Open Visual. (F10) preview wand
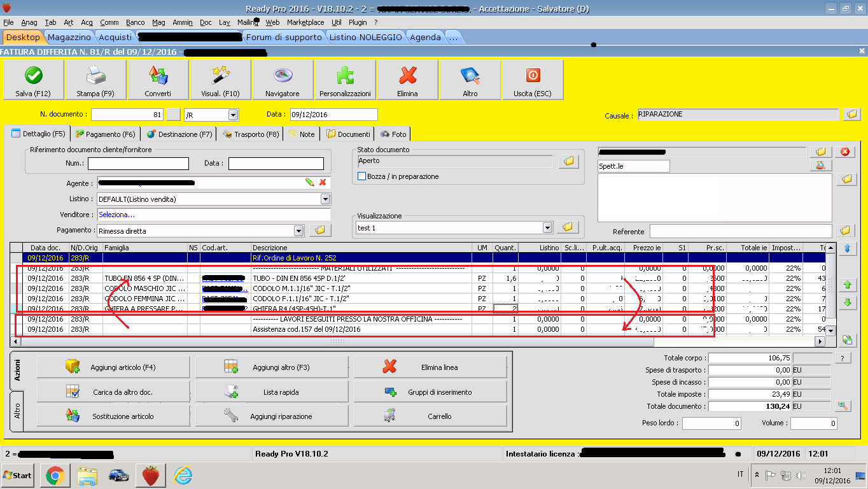Image resolution: width=868 pixels, height=489 pixels. 220,80
